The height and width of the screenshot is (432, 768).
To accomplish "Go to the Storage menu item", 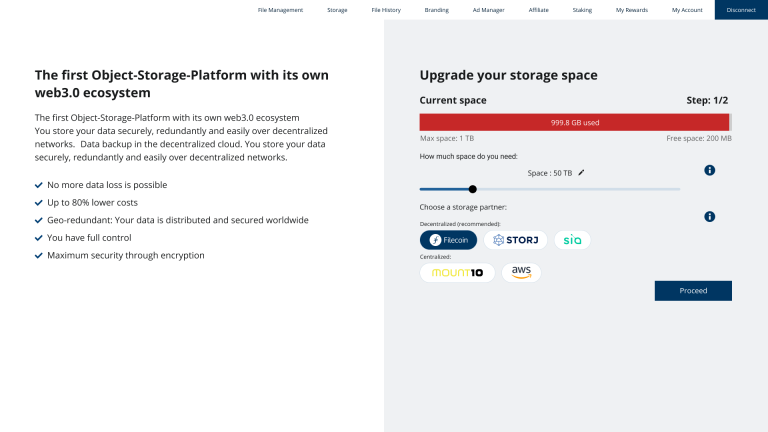I will [337, 10].
